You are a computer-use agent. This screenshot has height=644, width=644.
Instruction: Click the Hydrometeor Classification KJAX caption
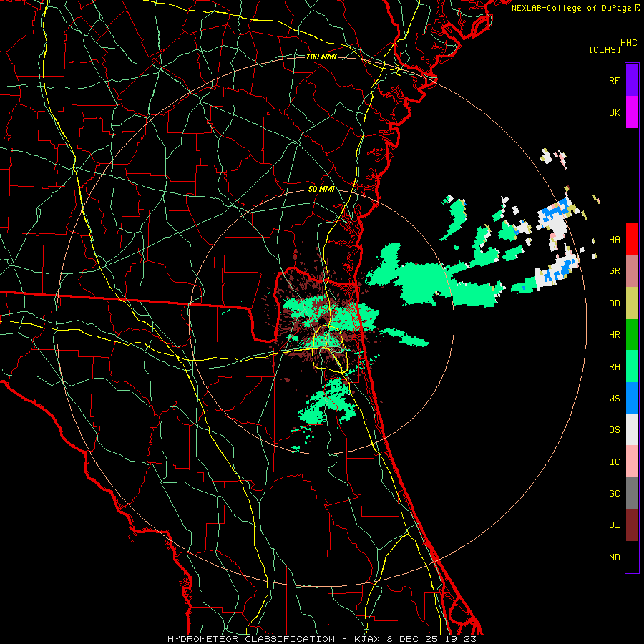321,639
